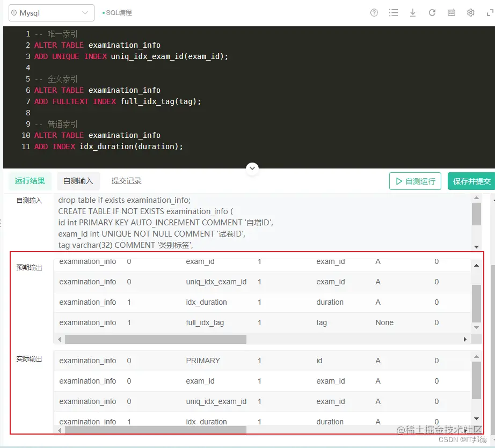Click id column cell in PRIMARY row

319,361
